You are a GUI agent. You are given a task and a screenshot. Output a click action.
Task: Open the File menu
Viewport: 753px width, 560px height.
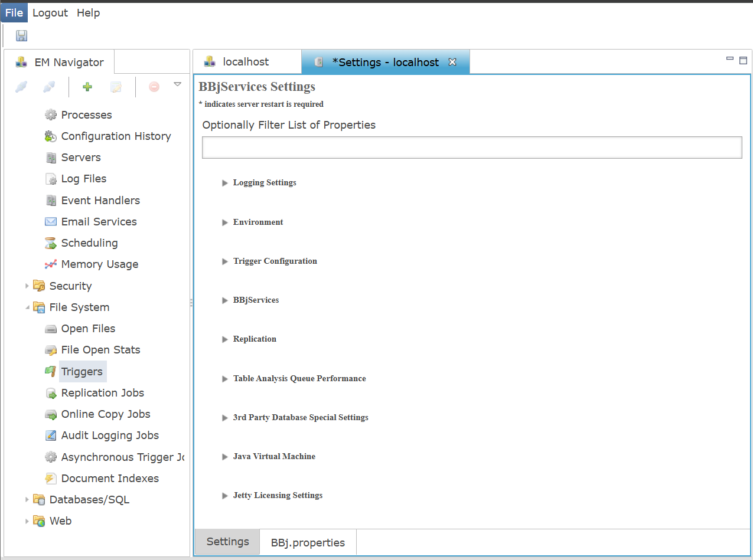click(x=14, y=13)
